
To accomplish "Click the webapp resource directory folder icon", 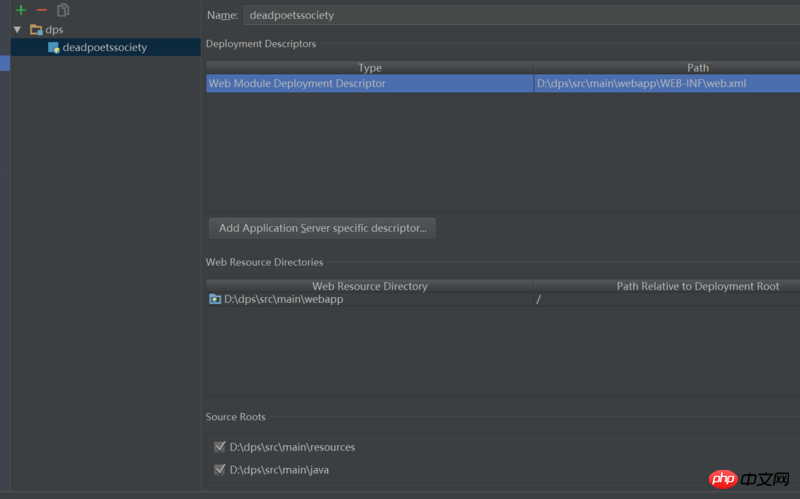I will coord(215,299).
